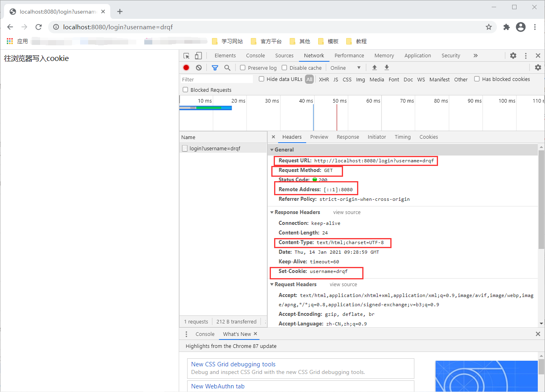Open Network settings gear on the toolbar
The height and width of the screenshot is (392, 545).
tap(538, 67)
